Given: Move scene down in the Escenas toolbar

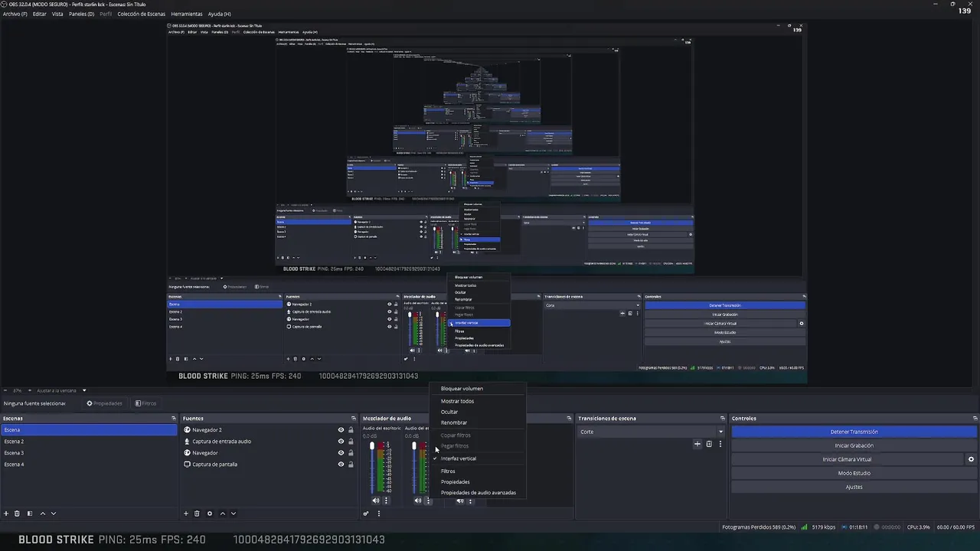Looking at the screenshot, I should tap(53, 514).
